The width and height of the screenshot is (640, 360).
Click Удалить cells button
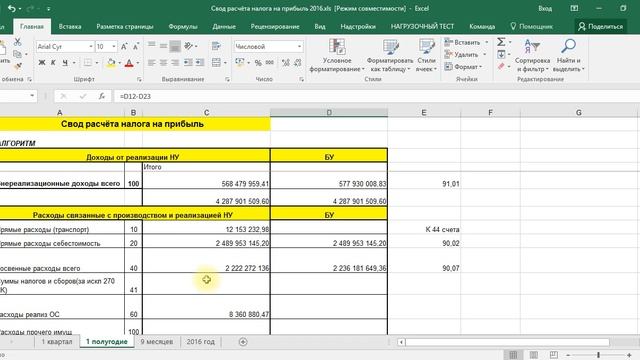click(x=466, y=54)
